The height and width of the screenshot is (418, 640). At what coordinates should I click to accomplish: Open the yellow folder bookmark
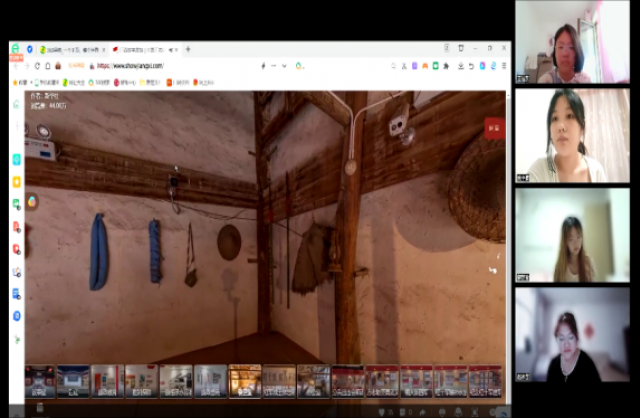[150, 82]
